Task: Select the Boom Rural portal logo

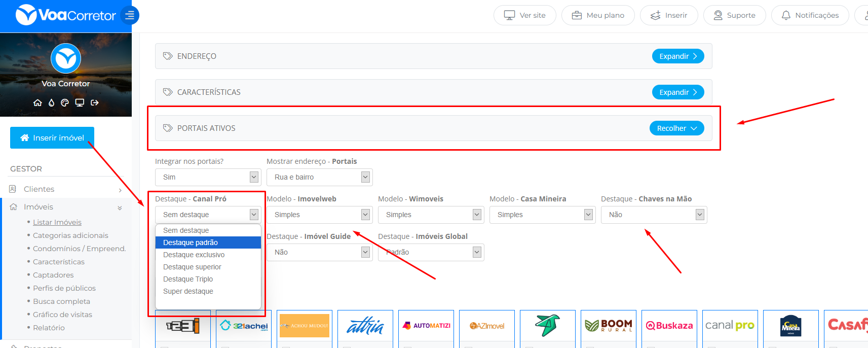Action: pyautogui.click(x=608, y=326)
